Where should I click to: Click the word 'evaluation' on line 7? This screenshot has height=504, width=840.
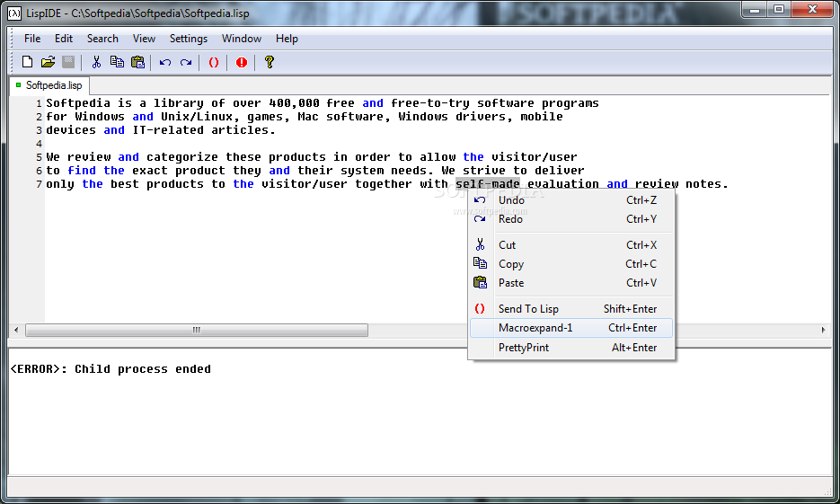[x=563, y=184]
